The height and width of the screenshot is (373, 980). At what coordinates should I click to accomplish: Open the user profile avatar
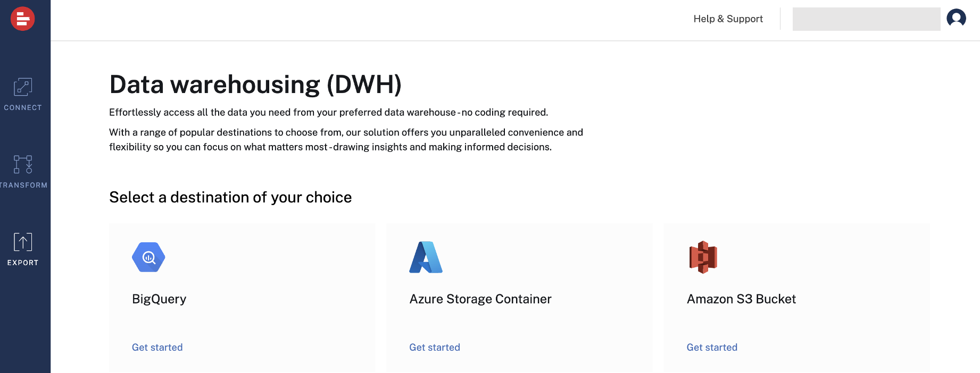click(956, 19)
